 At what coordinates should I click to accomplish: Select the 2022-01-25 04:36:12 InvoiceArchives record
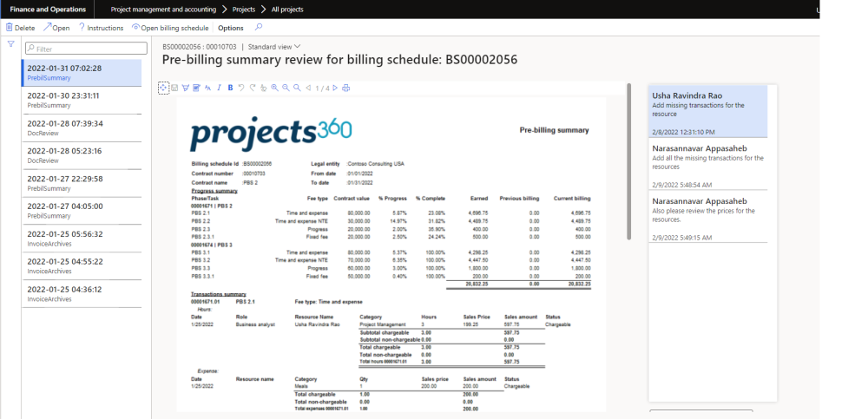(x=82, y=294)
